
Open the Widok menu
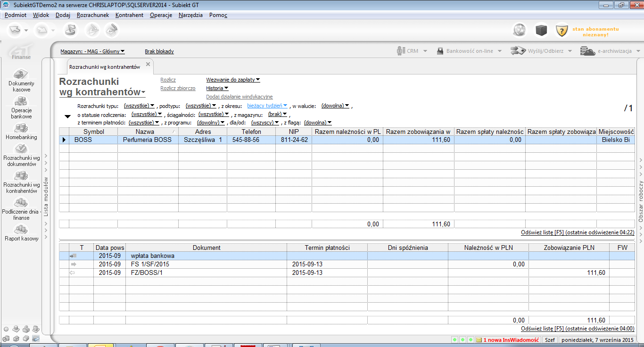click(41, 15)
